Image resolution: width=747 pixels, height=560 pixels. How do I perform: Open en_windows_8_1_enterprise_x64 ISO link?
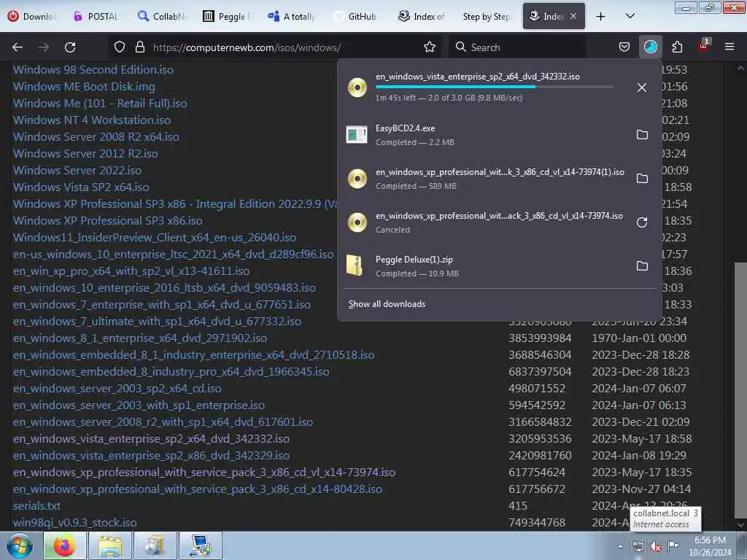(140, 338)
